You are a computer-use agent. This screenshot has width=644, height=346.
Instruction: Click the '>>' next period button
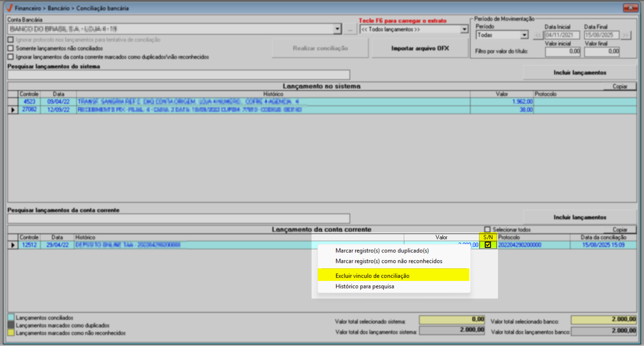[625, 35]
